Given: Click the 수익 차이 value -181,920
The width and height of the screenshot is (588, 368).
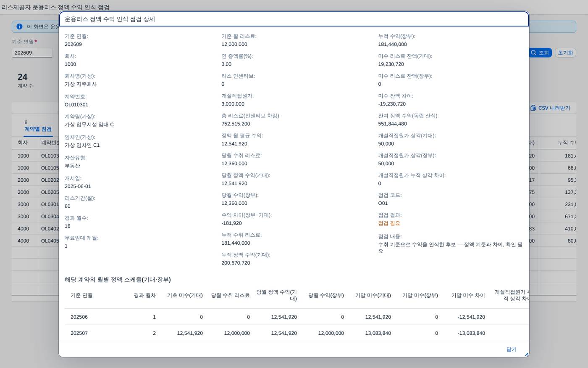Looking at the screenshot, I should point(231,223).
